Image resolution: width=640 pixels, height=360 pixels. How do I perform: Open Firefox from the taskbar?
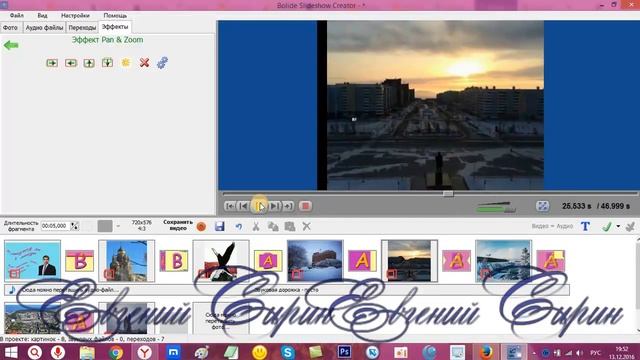pyautogui.click(x=486, y=352)
